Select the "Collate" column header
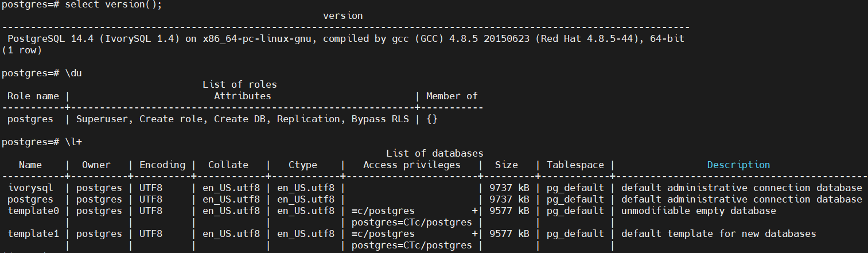868x253 pixels. [x=228, y=165]
